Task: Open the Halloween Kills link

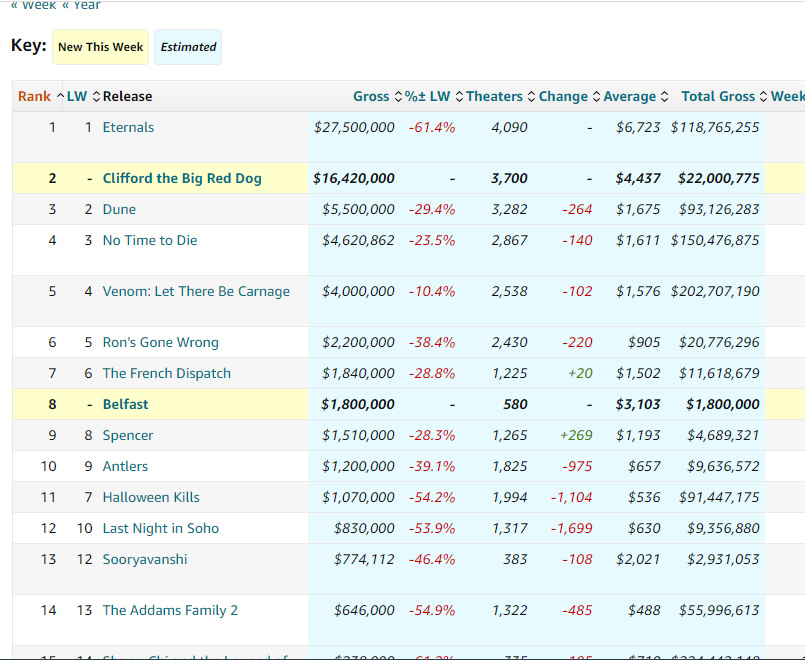Action: point(151,497)
